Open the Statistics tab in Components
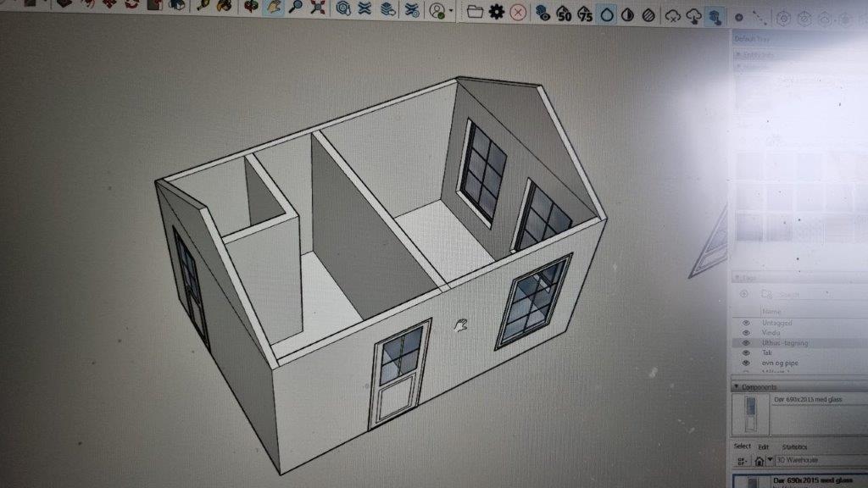Viewport: 868px width, 488px height. coord(794,447)
